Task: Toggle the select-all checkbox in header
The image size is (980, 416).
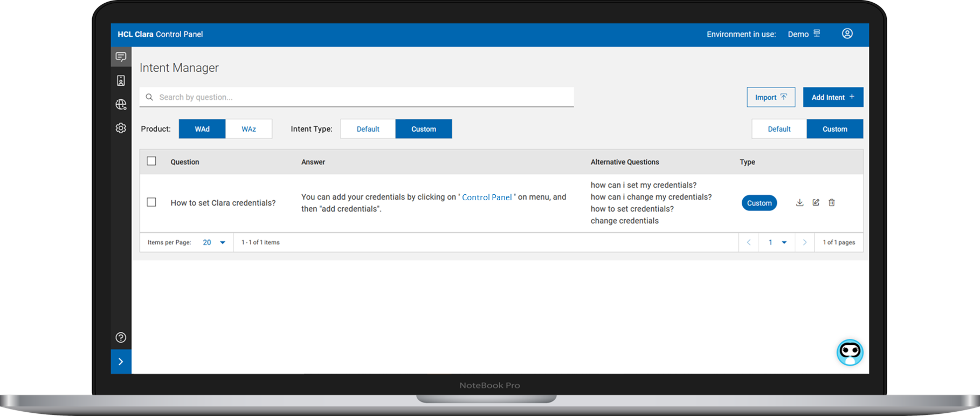Action: [x=151, y=161]
